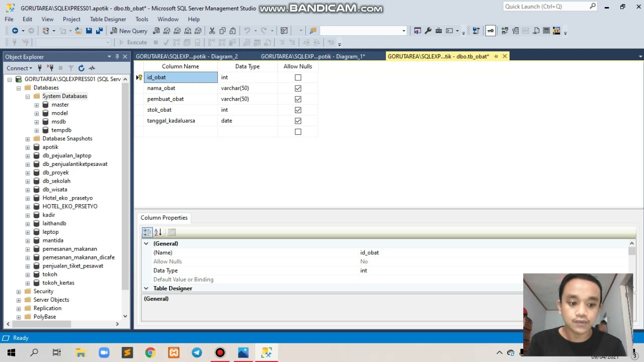The height and width of the screenshot is (362, 644).
Task: Open the Windows Start menu
Action: click(11, 353)
